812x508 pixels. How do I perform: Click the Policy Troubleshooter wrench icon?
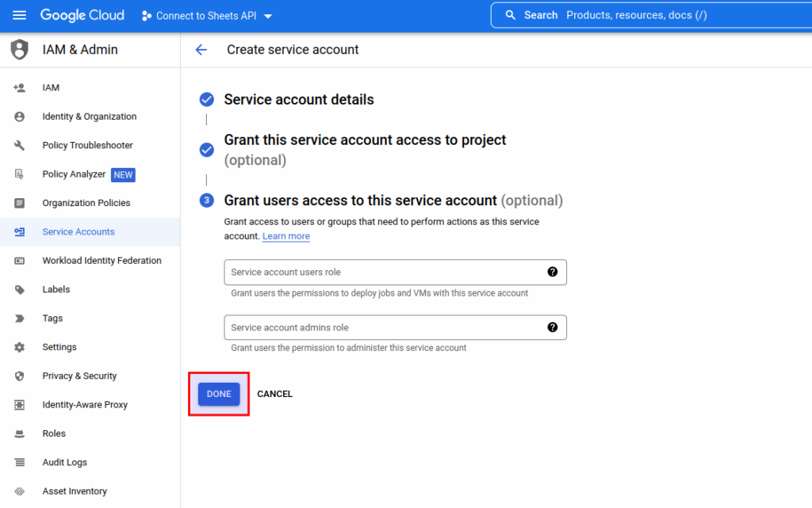click(21, 145)
